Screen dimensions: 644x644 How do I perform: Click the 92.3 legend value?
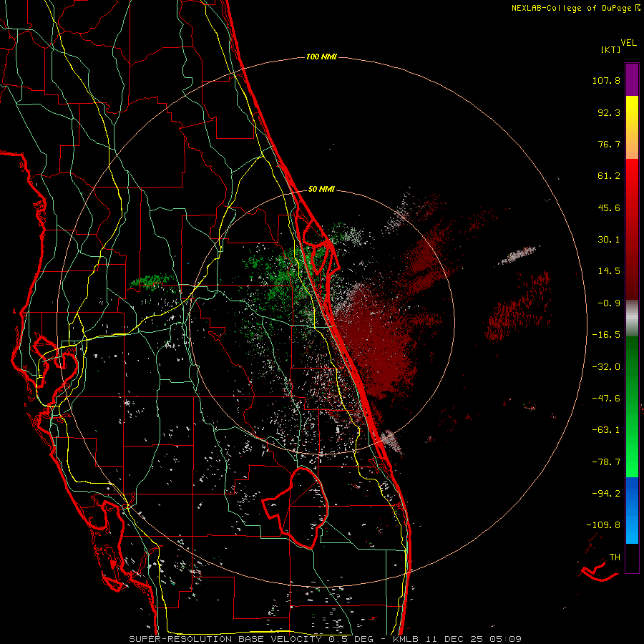609,112
